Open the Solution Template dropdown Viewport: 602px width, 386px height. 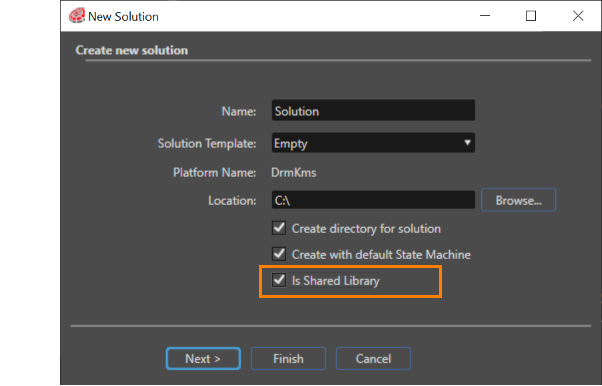[x=373, y=143]
